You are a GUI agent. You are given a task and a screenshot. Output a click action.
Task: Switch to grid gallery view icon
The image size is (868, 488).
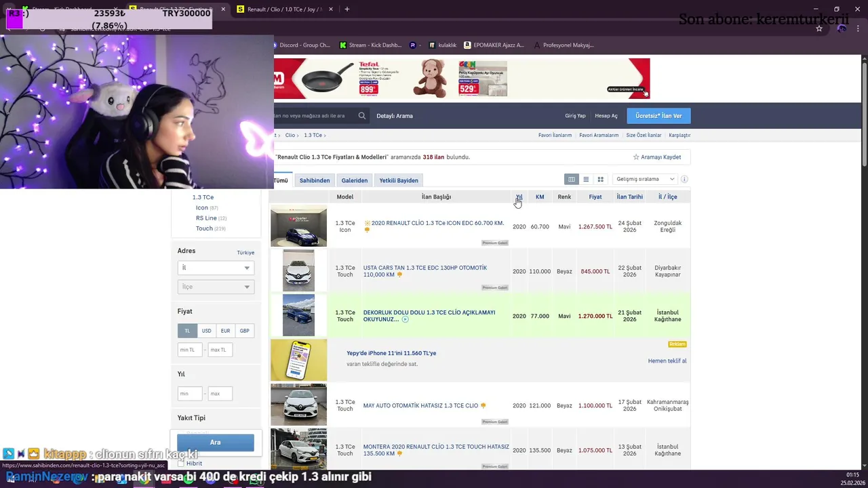(600, 180)
